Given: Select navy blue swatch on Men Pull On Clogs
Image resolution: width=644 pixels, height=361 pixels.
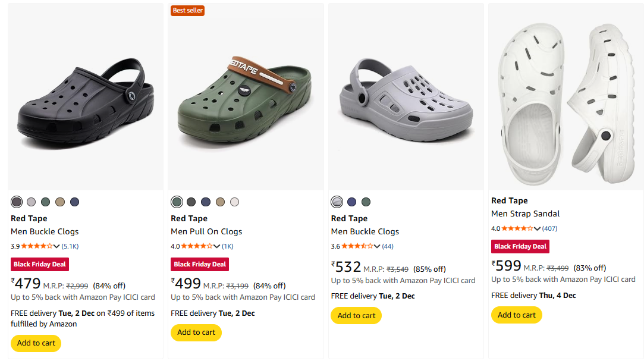Looking at the screenshot, I should tap(206, 202).
